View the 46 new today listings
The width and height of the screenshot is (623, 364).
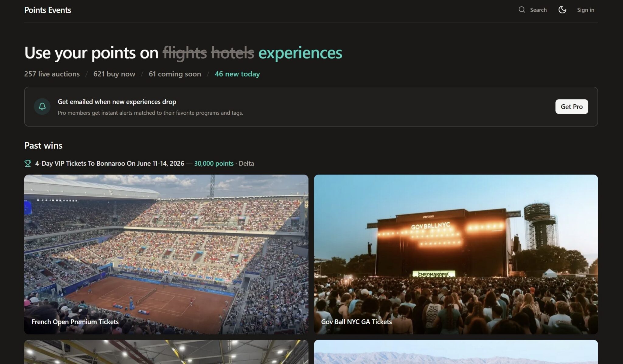(237, 74)
